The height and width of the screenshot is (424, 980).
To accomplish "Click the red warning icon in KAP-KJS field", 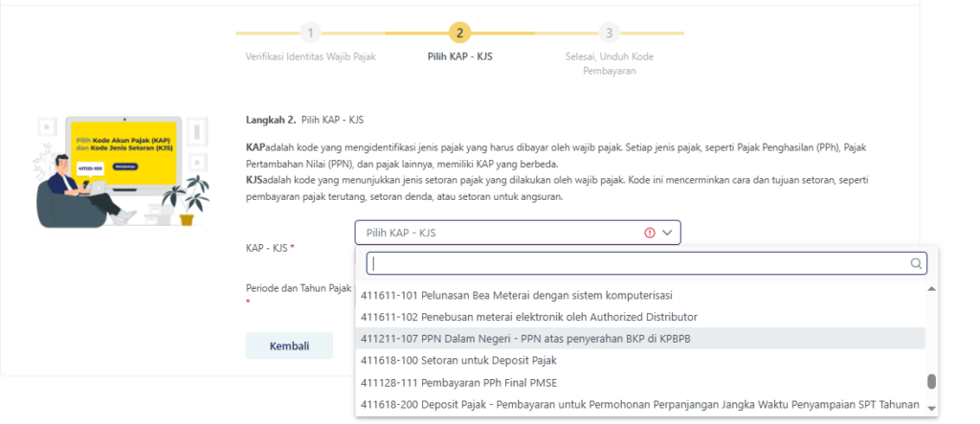I will coord(650,233).
